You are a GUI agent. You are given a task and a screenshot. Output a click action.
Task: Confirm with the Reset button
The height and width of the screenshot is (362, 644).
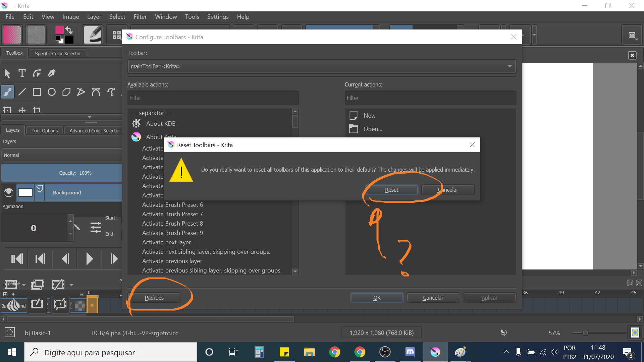click(391, 190)
